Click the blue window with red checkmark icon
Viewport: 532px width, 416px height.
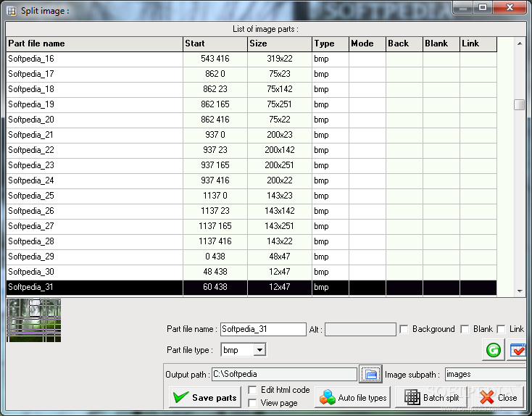coord(518,350)
